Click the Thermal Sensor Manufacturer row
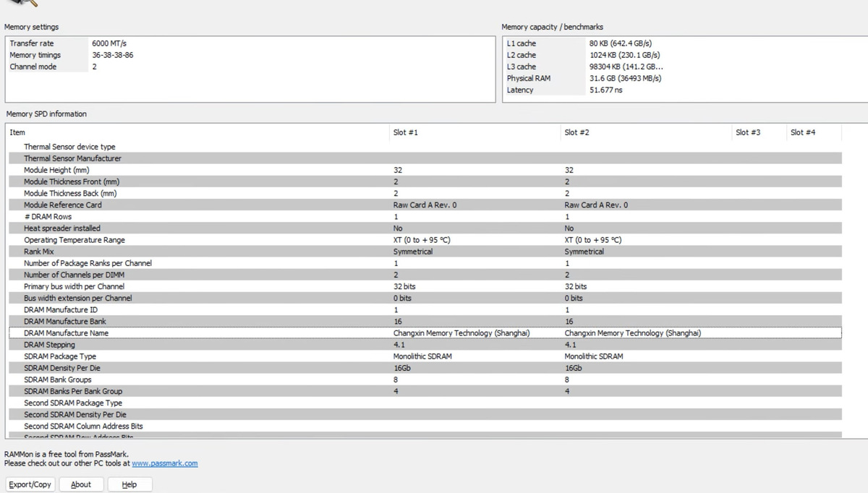 424,158
